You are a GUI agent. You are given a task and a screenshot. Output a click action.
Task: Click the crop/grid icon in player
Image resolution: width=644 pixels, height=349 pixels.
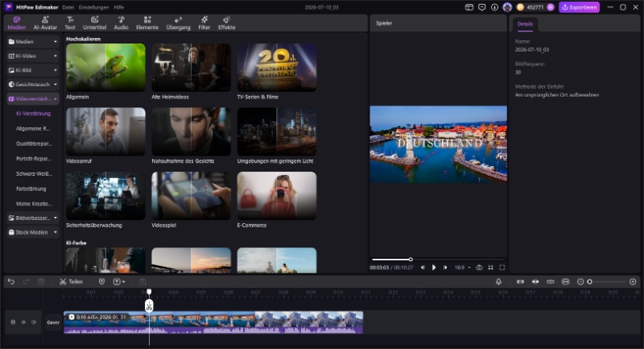(x=490, y=268)
